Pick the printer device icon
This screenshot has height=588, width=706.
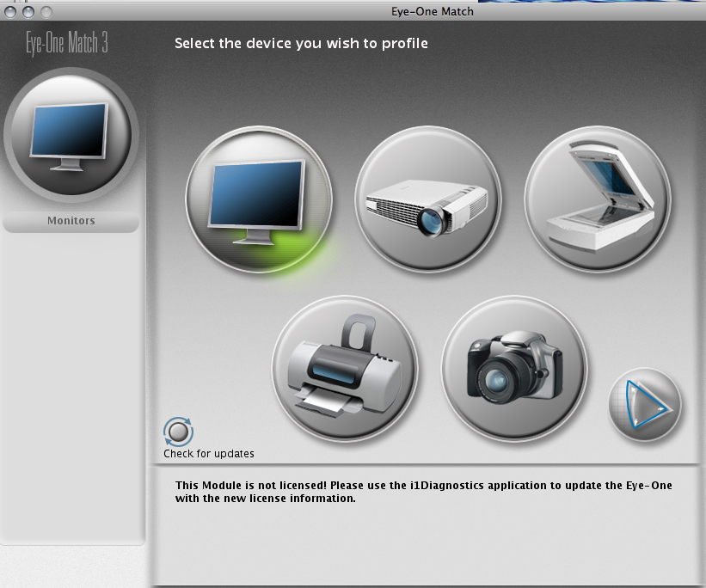(345, 368)
